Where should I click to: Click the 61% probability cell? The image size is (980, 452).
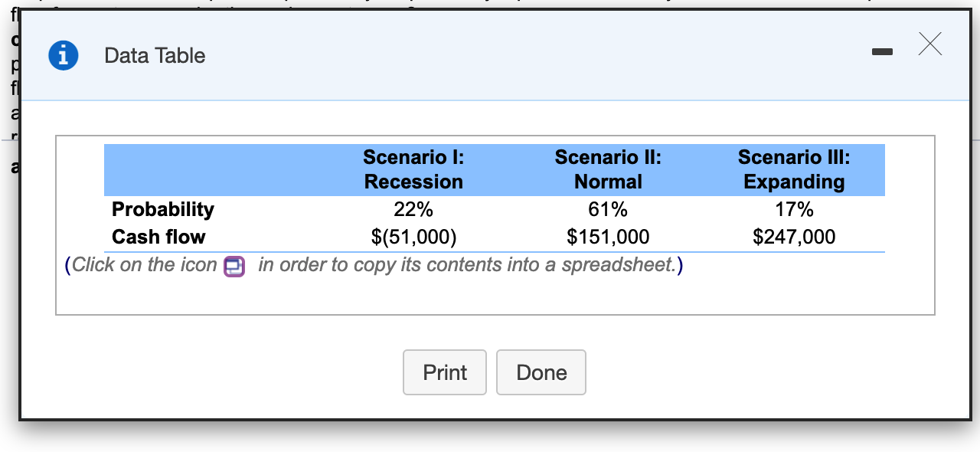608,209
